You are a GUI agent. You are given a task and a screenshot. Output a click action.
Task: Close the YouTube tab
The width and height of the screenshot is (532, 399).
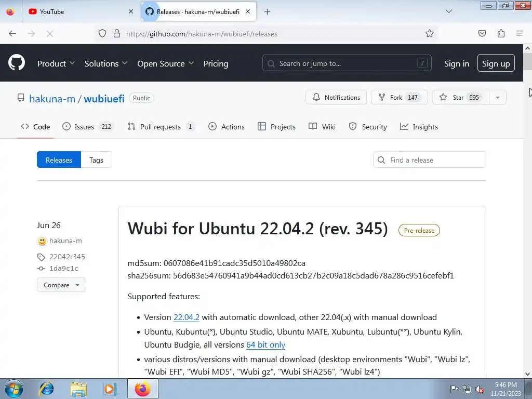[x=131, y=11]
